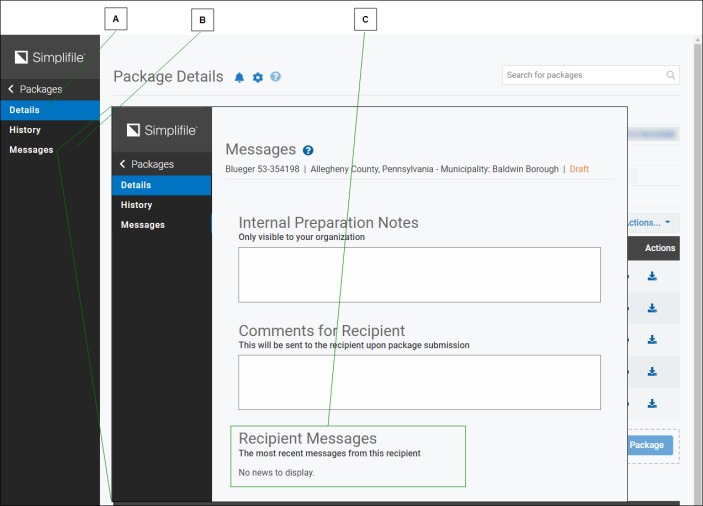Click the last download icon in Actions column
The width and height of the screenshot is (703, 506).
tap(652, 403)
